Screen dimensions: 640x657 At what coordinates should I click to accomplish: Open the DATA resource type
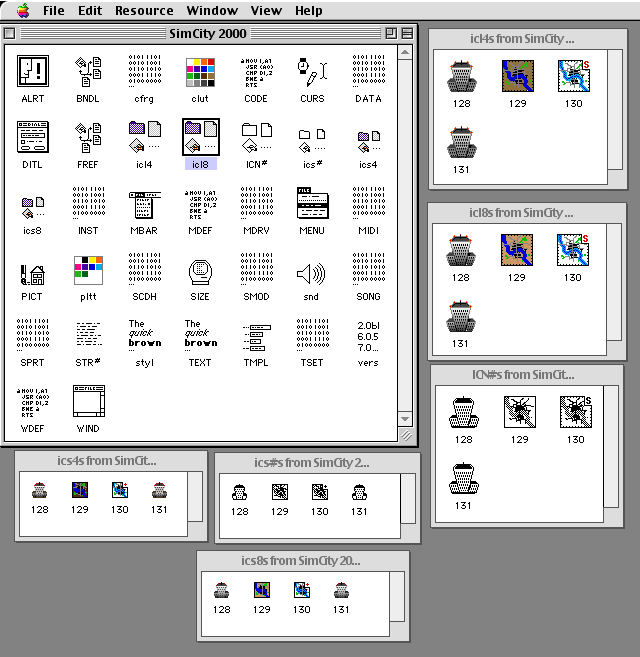(x=368, y=70)
